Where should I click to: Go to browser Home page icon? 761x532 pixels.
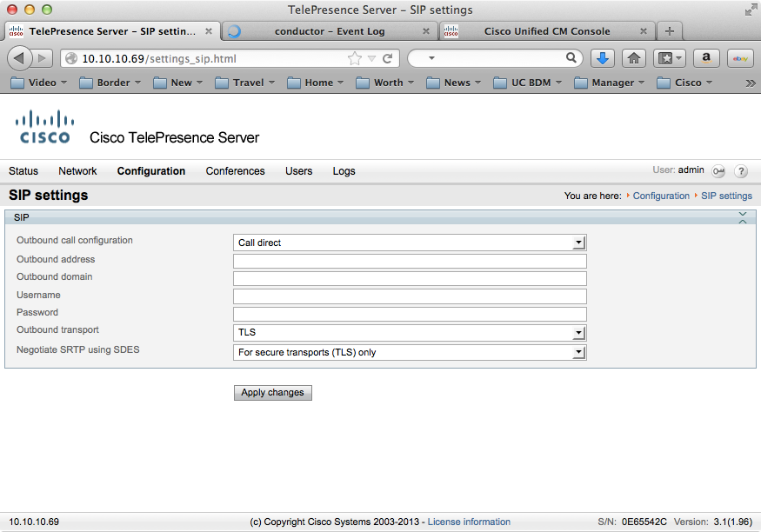click(x=634, y=58)
